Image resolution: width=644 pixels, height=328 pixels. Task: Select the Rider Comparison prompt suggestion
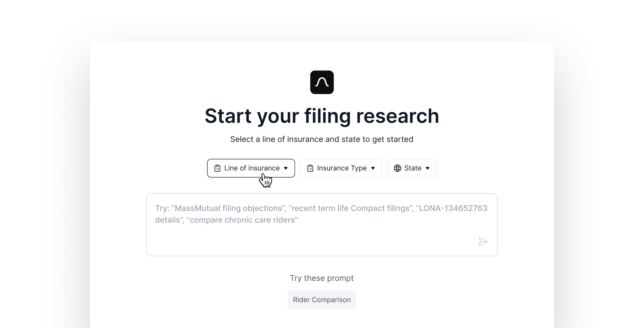click(322, 300)
